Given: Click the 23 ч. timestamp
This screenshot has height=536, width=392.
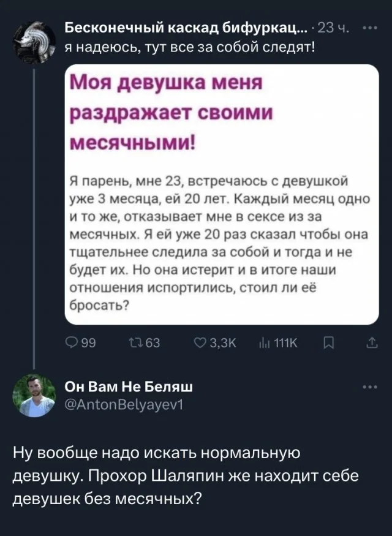Looking at the screenshot, I should click(x=336, y=28).
